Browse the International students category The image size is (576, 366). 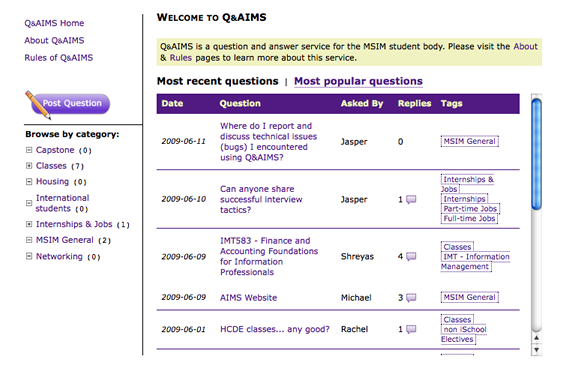coord(62,203)
